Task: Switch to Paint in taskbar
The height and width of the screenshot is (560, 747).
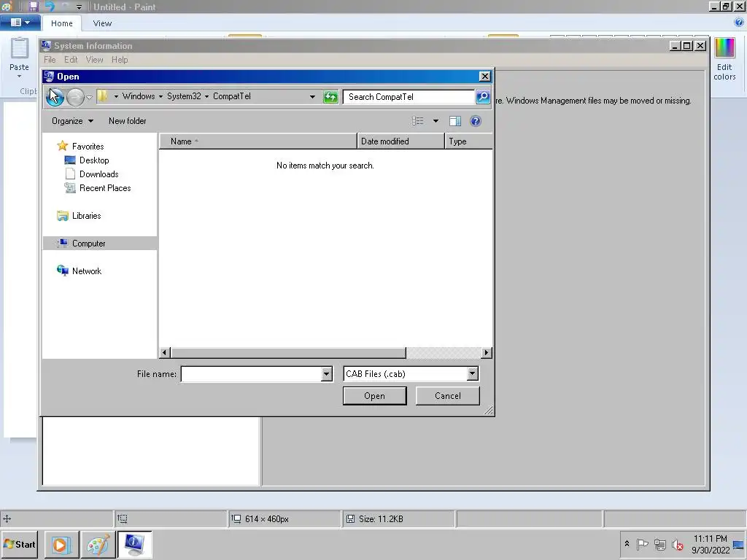Action: (x=98, y=545)
